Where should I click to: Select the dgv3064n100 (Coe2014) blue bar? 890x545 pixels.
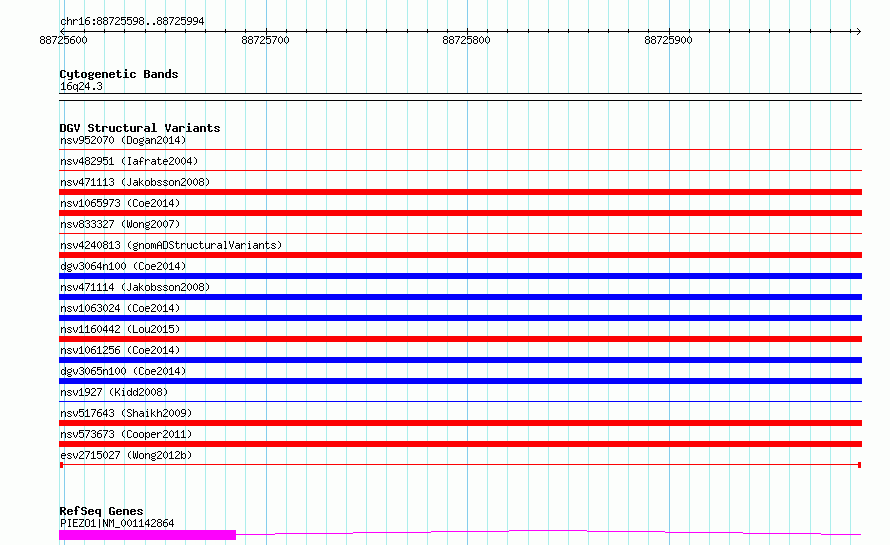[x=460, y=276]
